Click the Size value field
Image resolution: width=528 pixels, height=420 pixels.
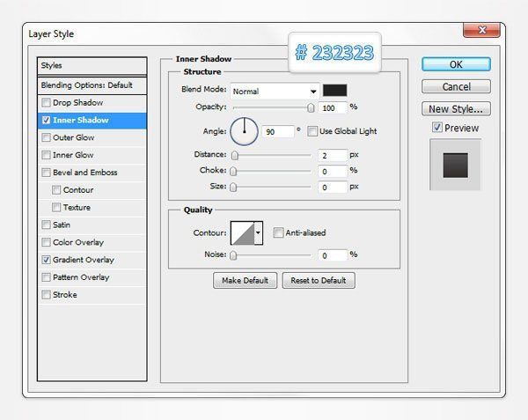click(333, 188)
